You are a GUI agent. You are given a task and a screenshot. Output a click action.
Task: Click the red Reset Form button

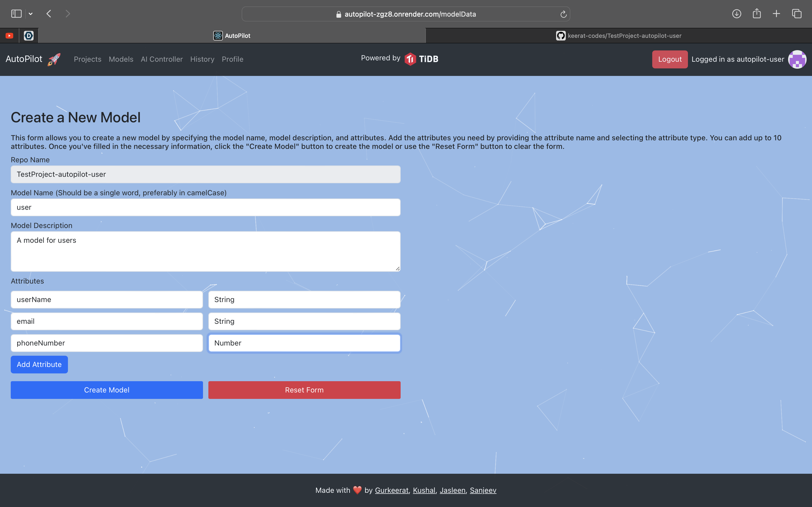point(304,390)
